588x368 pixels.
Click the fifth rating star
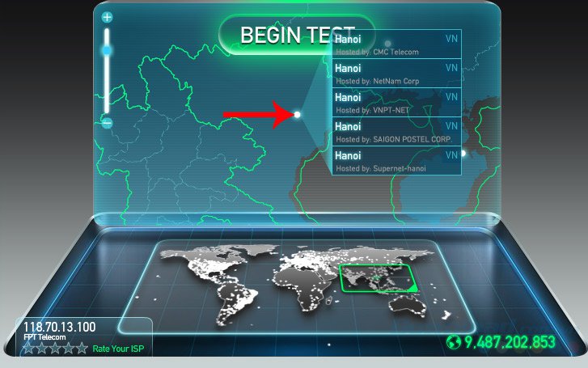point(82,349)
